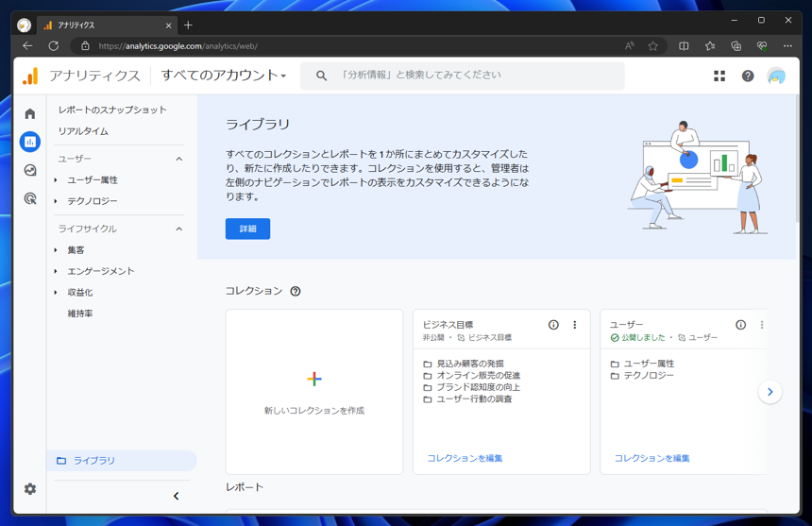812x526 pixels.
Task: Select the Reports bar-chart icon
Action: pyautogui.click(x=30, y=142)
